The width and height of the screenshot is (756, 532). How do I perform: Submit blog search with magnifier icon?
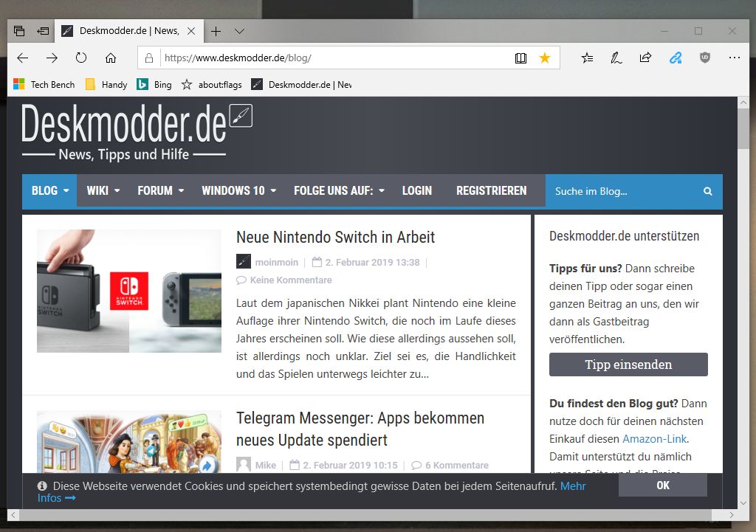coord(708,191)
